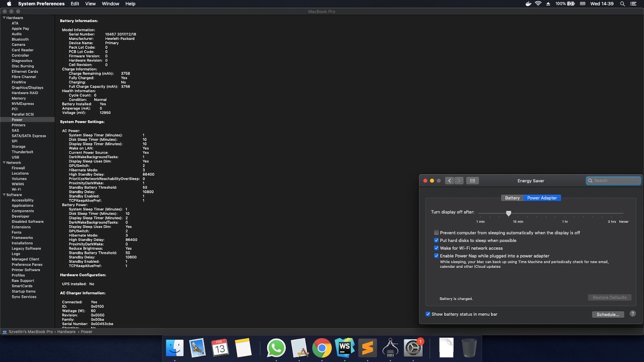Go back in the Energy Saver window
The width and height of the screenshot is (644, 362).
tap(449, 181)
